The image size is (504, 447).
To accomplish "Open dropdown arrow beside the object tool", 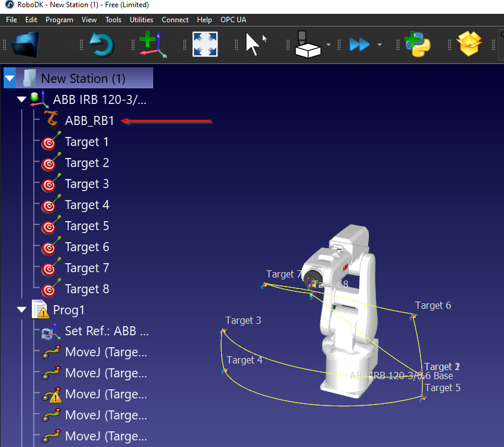I will click(329, 44).
